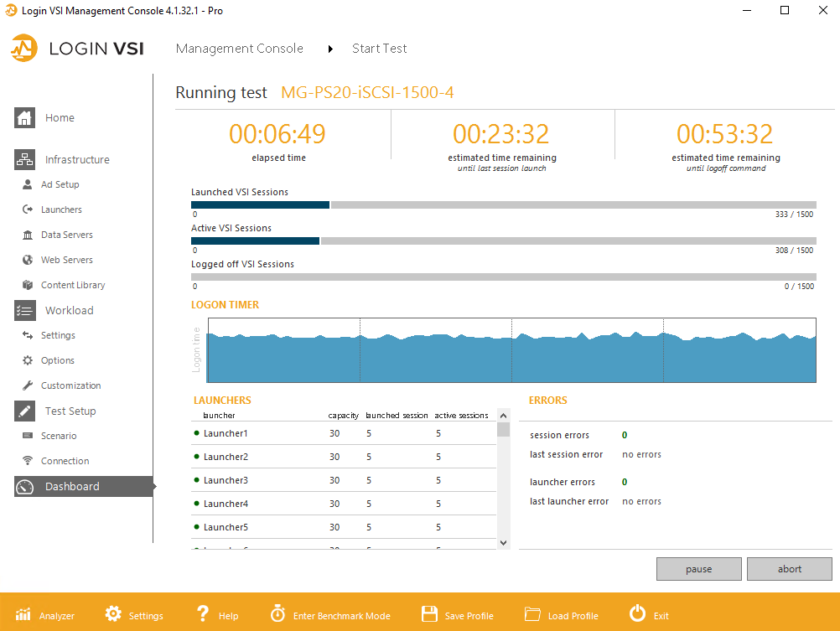Click the Save Profile floppy disk icon
Image resolution: width=840 pixels, height=631 pixels.
tap(430, 614)
